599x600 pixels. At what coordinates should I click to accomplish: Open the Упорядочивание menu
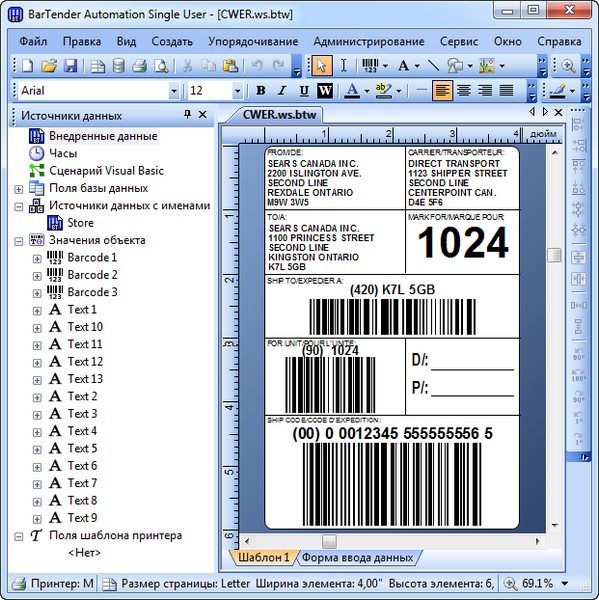pyautogui.click(x=253, y=41)
